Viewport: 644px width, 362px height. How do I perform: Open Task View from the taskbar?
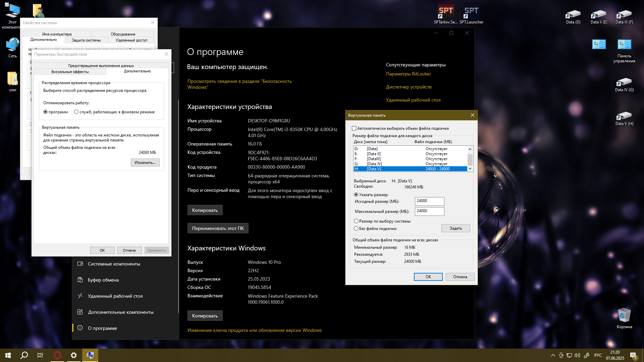[x=40, y=355]
